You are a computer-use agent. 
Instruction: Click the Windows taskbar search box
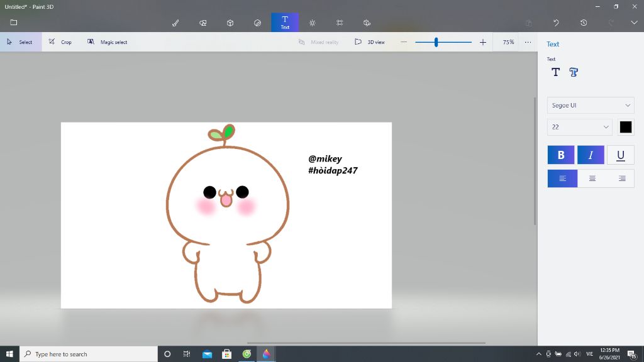point(88,354)
